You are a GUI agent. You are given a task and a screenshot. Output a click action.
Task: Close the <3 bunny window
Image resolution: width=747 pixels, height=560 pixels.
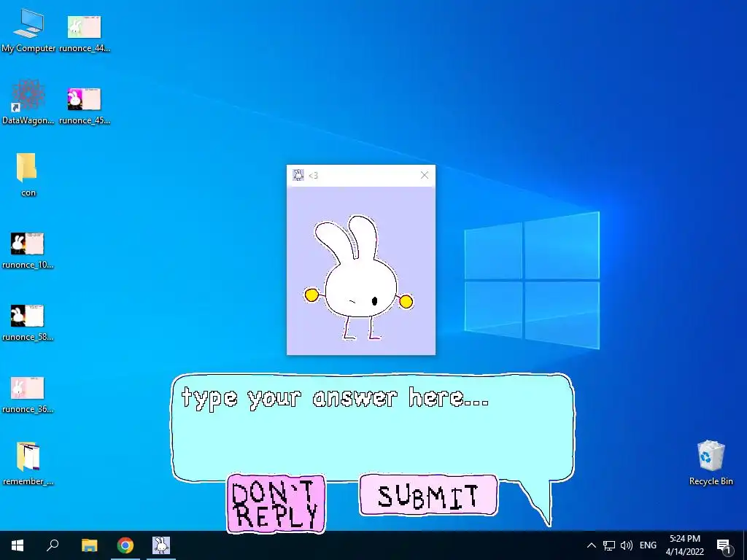(425, 175)
